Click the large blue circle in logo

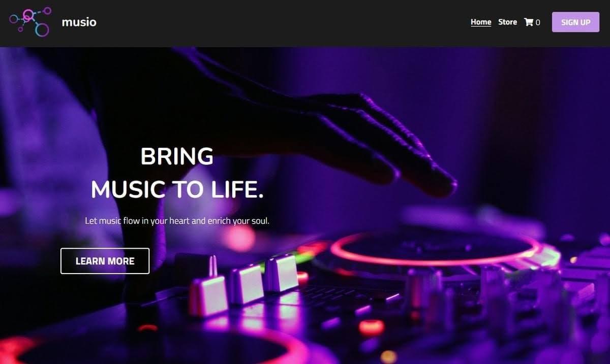pos(42,30)
